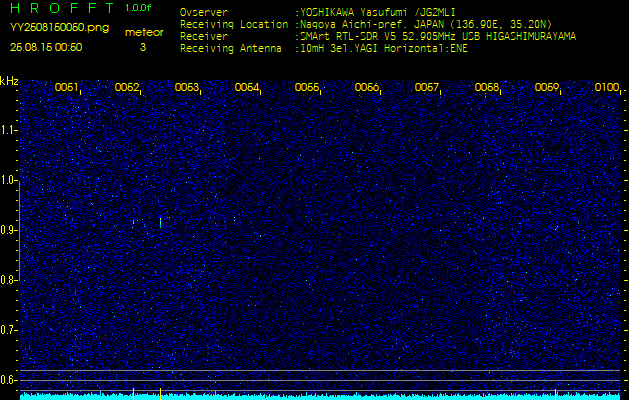Viewport: 629px width, 400px height.
Task: Click the 1.1 kHz frequency label
Action: [8, 130]
